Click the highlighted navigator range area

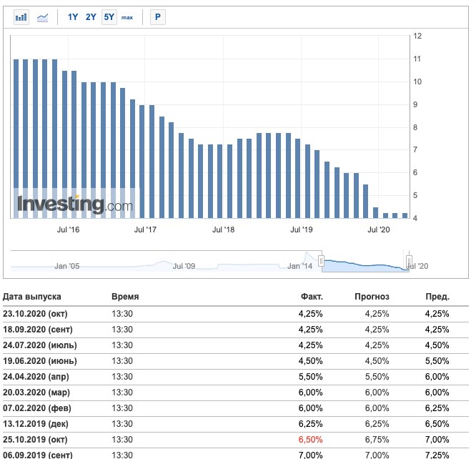[x=365, y=265]
